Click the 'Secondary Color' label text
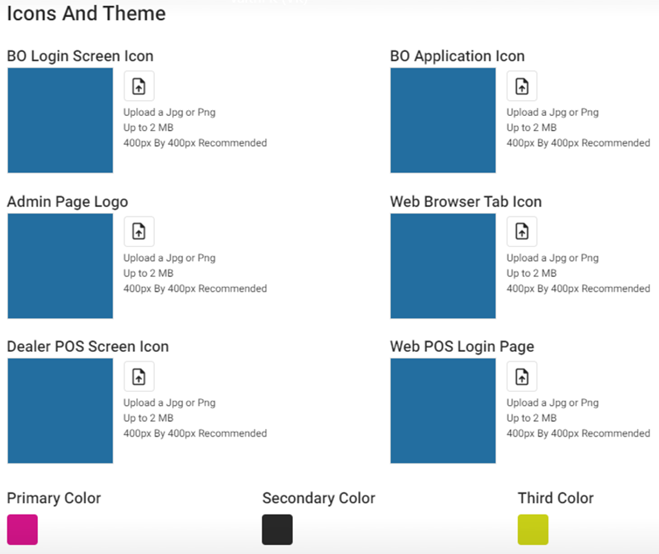This screenshot has width=659, height=554. [x=318, y=498]
